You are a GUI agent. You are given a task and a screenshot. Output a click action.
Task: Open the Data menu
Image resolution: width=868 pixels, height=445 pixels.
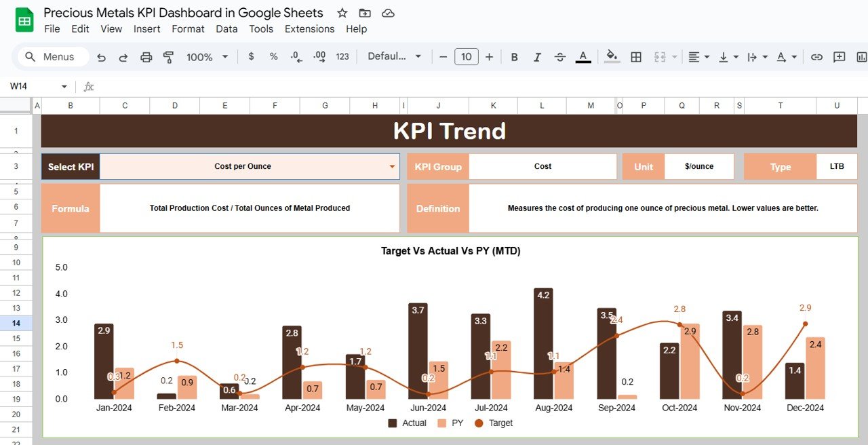point(226,28)
